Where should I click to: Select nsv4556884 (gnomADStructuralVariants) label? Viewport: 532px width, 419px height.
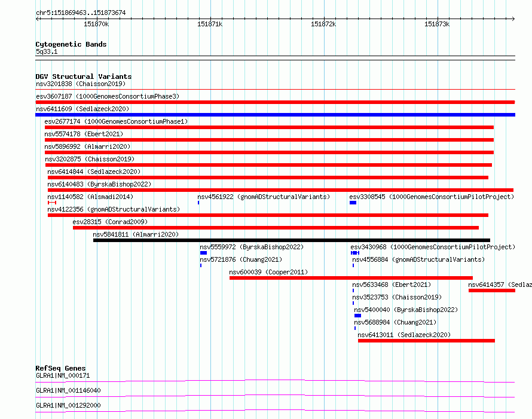tap(418, 259)
